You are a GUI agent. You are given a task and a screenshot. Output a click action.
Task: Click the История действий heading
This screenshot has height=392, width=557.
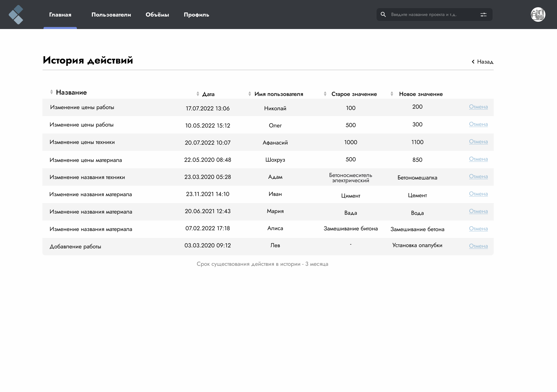click(x=88, y=60)
